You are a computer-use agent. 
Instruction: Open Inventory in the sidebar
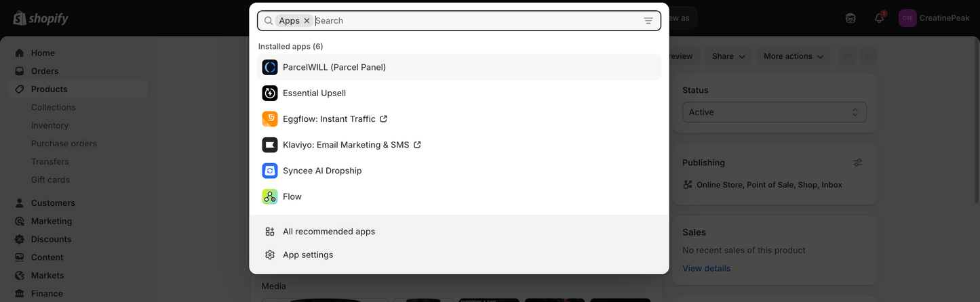click(50, 125)
